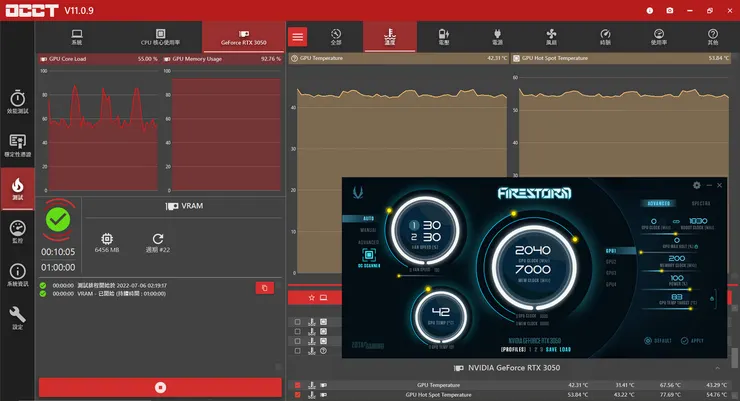Switch to FireStorm ADVANCED tab
This screenshot has height=401, width=740.
pyautogui.click(x=659, y=203)
